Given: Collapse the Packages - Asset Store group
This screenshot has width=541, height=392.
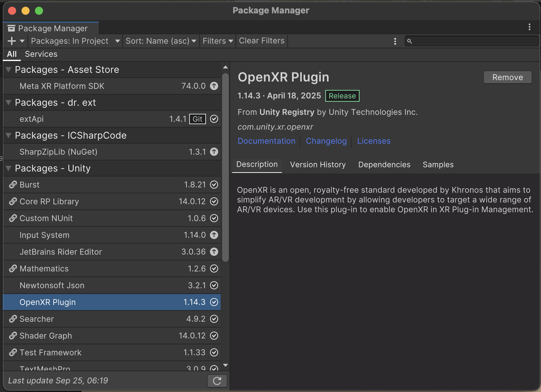Looking at the screenshot, I should click(x=9, y=70).
